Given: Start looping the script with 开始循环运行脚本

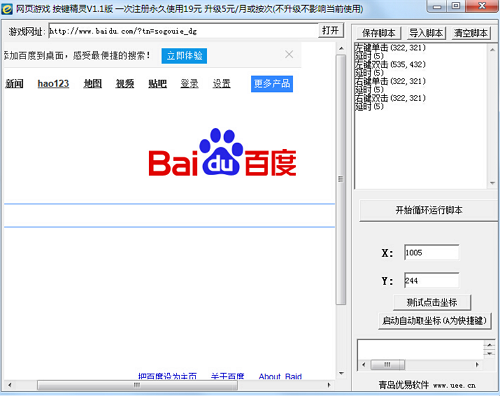Looking at the screenshot, I should pyautogui.click(x=429, y=210).
